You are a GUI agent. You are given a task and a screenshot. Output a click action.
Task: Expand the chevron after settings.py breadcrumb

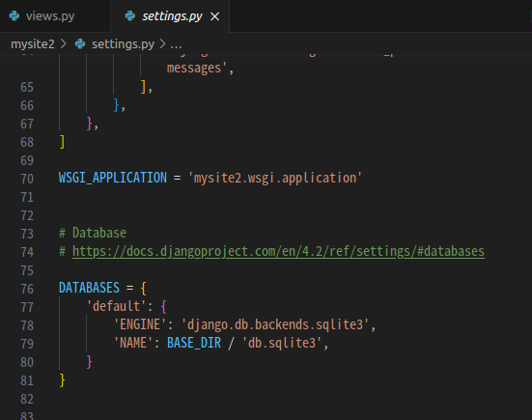coord(163,43)
